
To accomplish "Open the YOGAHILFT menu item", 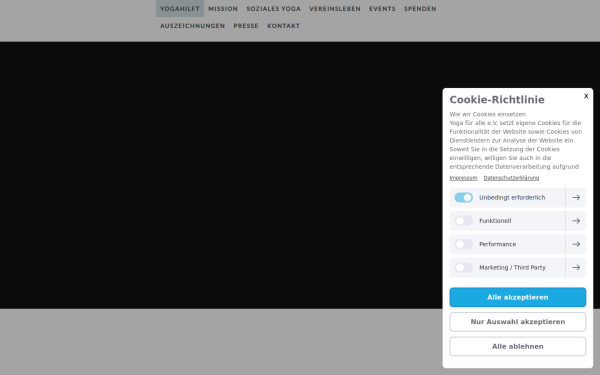I will coord(180,8).
